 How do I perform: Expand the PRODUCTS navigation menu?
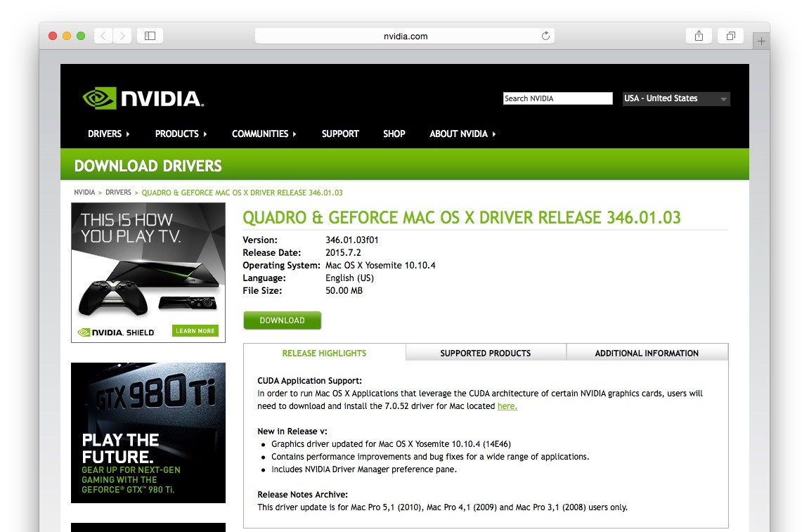click(181, 134)
